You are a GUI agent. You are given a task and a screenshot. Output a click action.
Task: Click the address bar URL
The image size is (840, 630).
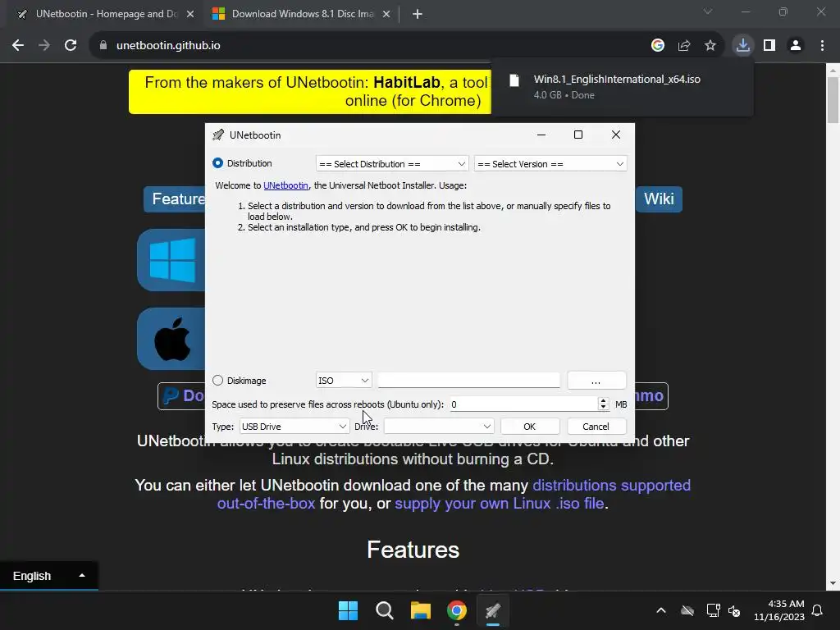(x=168, y=46)
